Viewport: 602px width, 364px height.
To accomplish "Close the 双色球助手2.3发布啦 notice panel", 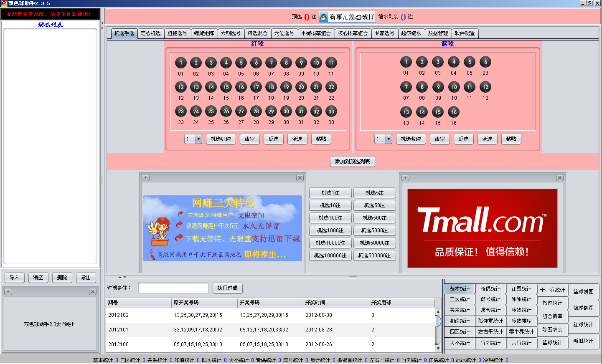I will [x=93, y=292].
